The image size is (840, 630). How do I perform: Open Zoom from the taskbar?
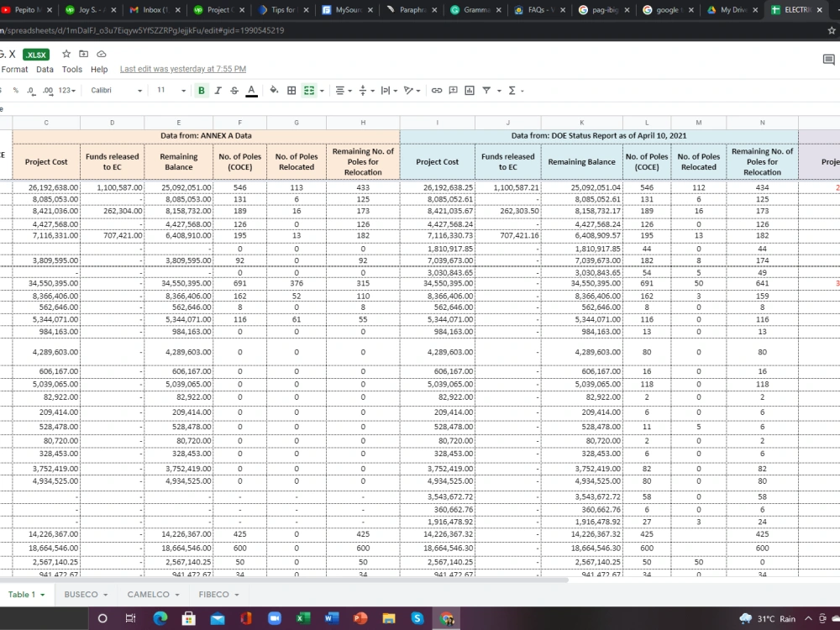tap(275, 618)
